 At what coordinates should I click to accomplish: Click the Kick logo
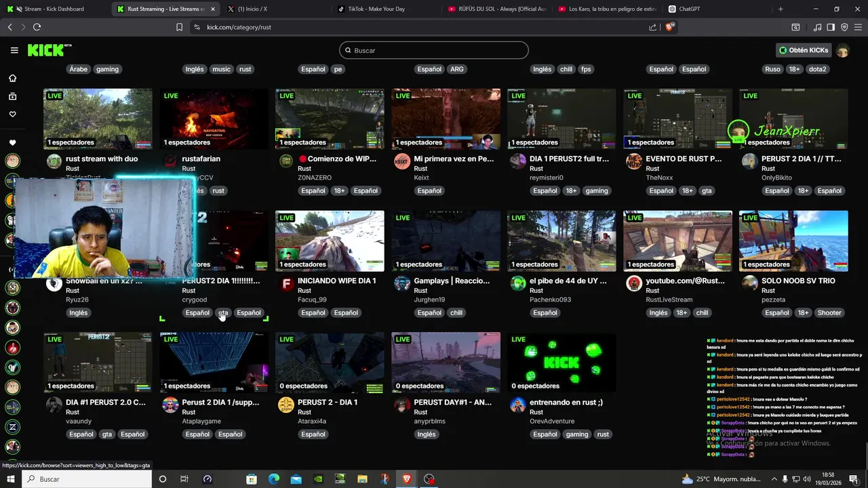tap(49, 50)
